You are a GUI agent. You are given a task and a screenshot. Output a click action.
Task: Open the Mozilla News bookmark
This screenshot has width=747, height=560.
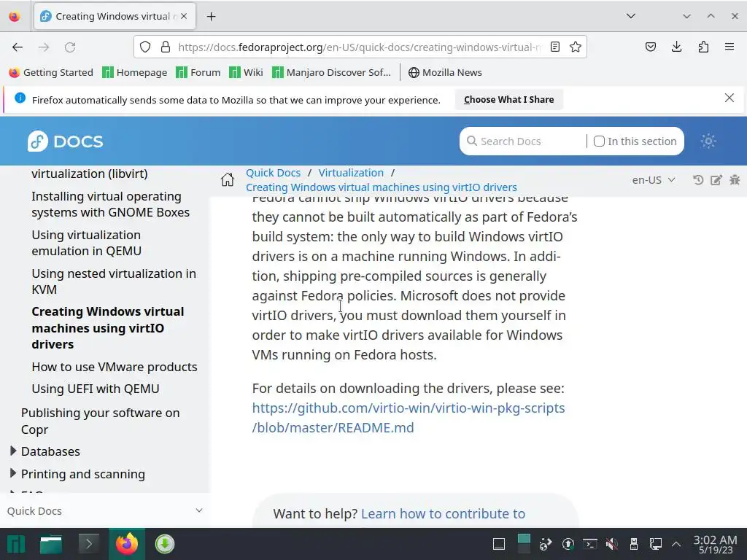[x=445, y=72]
